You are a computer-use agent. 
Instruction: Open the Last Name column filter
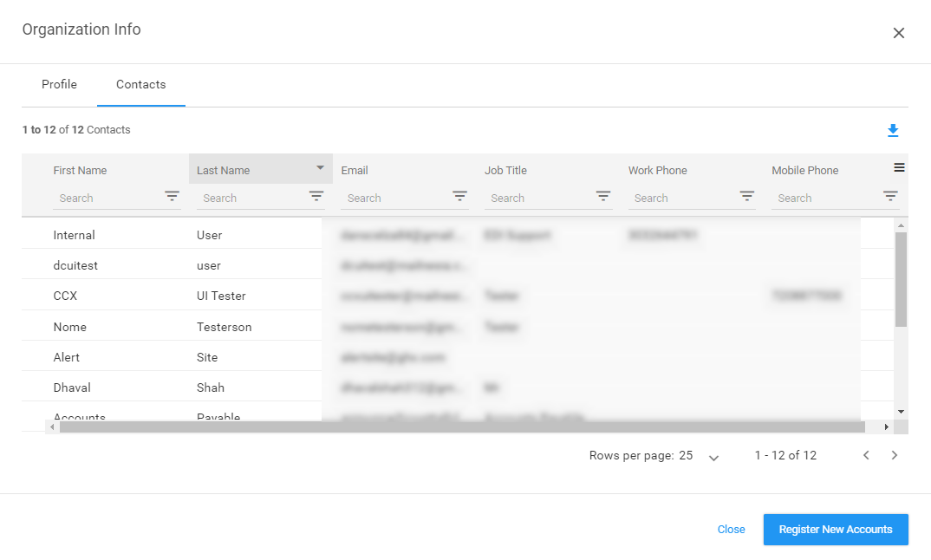316,197
